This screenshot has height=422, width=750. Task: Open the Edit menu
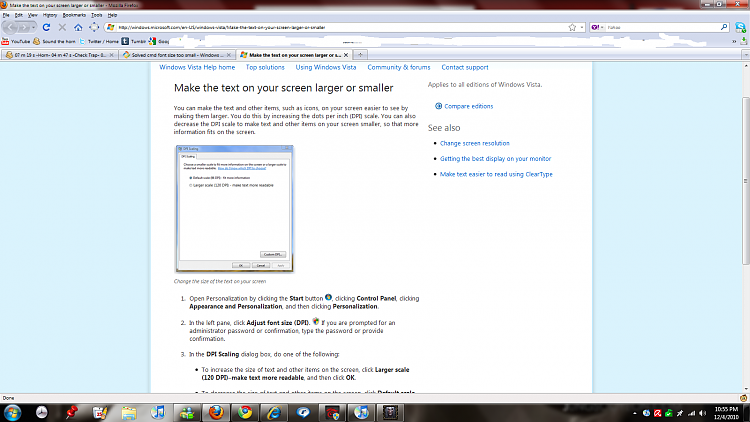tap(19, 15)
